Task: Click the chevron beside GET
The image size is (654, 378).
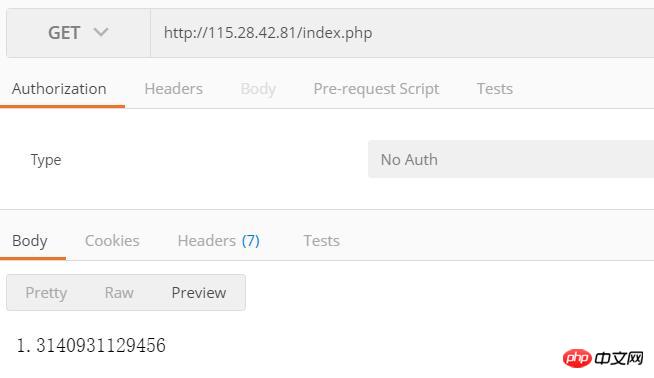Action: 101,32
